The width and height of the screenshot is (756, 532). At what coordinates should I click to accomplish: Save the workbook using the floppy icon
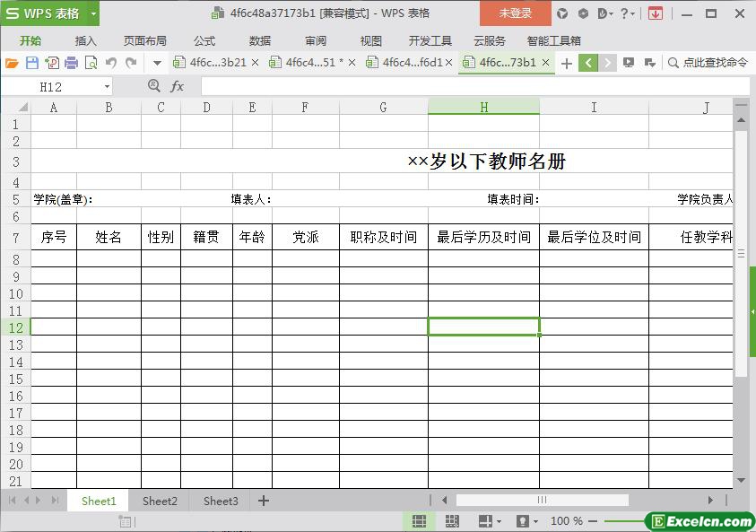[x=31, y=63]
